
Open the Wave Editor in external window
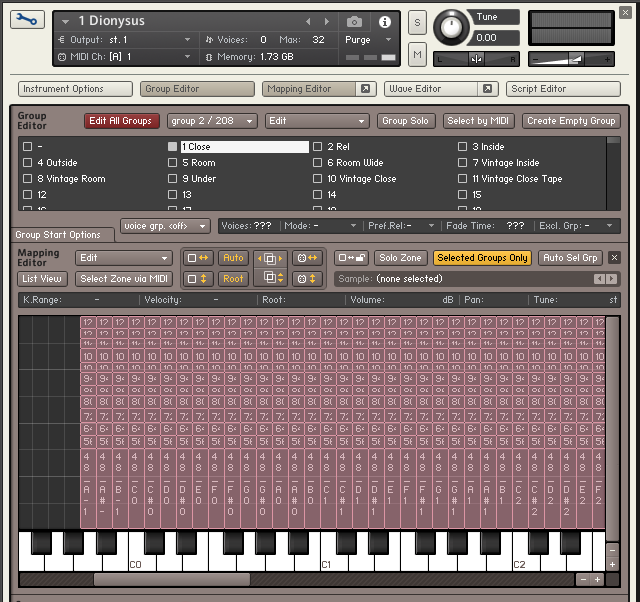[x=487, y=89]
